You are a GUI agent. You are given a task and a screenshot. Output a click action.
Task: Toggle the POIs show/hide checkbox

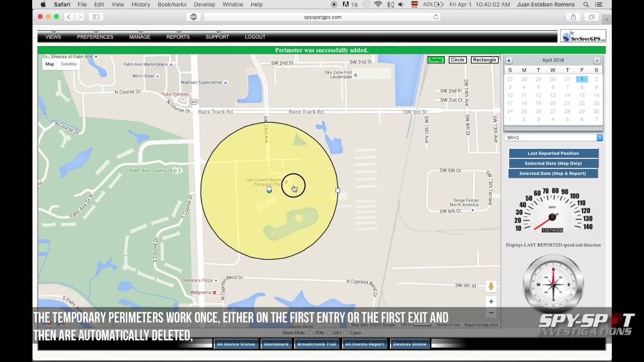click(310, 333)
